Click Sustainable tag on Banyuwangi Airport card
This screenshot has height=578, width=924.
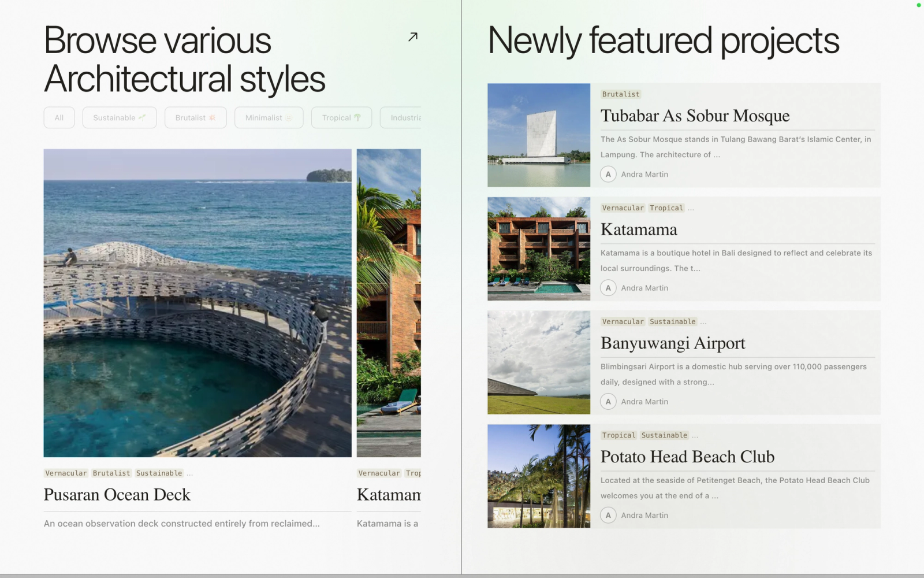point(673,321)
